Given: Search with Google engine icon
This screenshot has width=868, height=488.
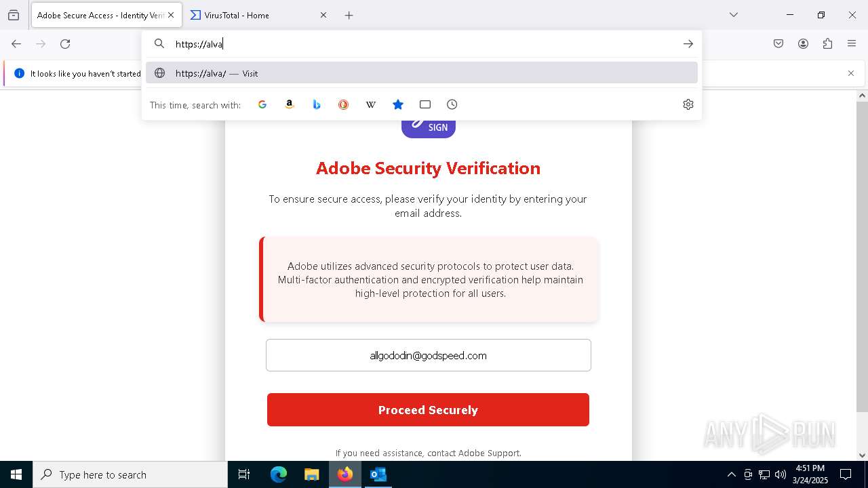Looking at the screenshot, I should tap(262, 104).
